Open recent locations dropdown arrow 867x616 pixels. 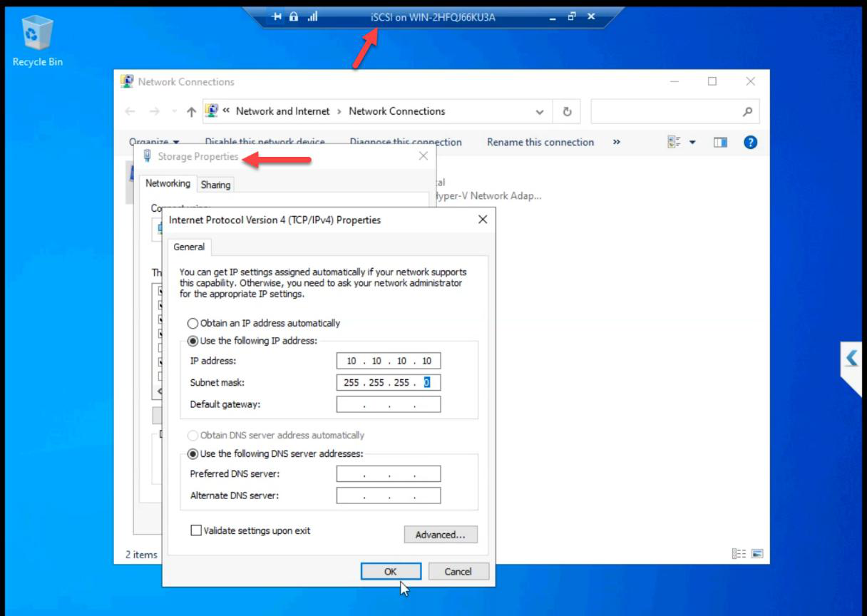tap(175, 112)
